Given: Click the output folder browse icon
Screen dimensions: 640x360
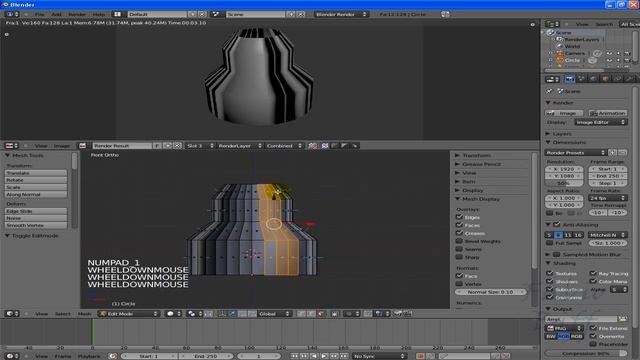Looking at the screenshot, I should (x=622, y=319).
